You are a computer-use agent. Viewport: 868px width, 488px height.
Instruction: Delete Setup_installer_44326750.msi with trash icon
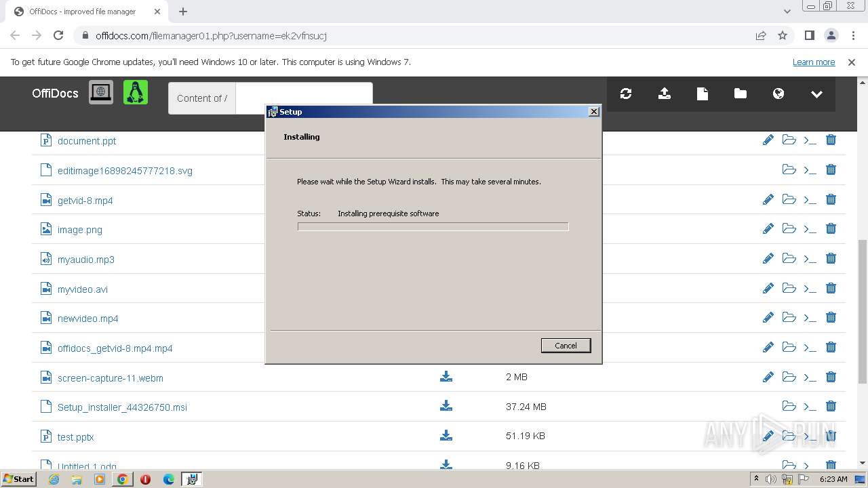(x=831, y=406)
